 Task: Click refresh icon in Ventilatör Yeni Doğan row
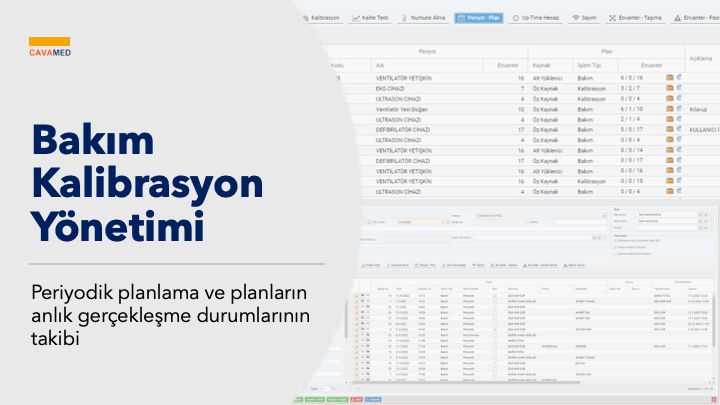click(x=680, y=108)
